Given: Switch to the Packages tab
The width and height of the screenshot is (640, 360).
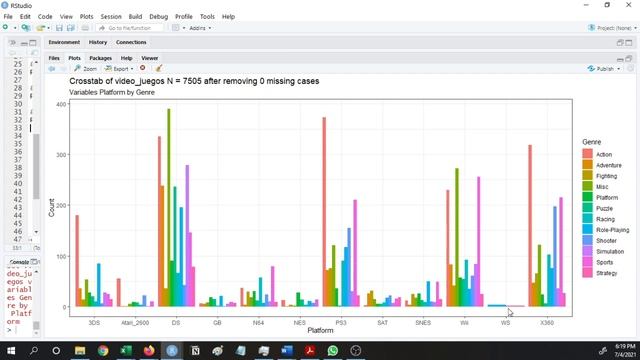Looking at the screenshot, I should point(100,58).
